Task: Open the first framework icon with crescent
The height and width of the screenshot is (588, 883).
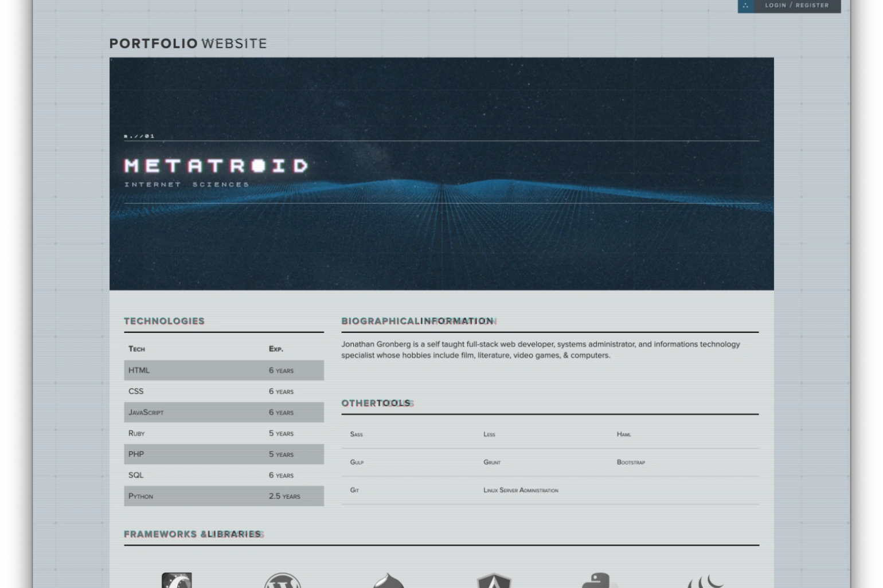Action: (177, 580)
